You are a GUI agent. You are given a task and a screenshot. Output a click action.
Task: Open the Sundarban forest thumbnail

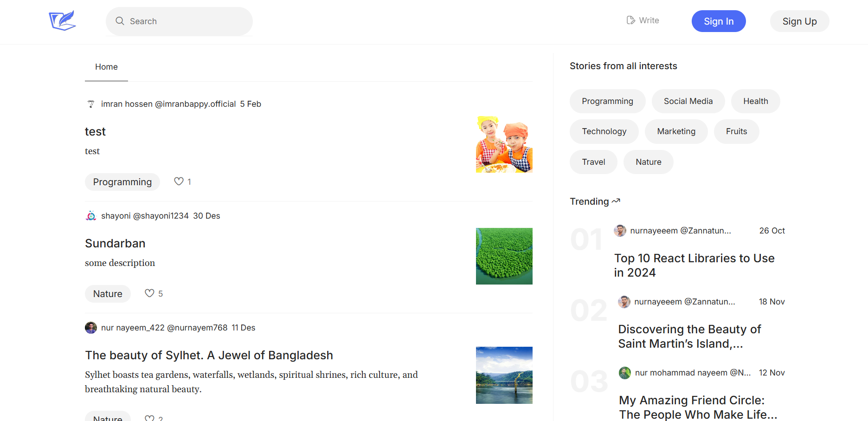pos(504,256)
